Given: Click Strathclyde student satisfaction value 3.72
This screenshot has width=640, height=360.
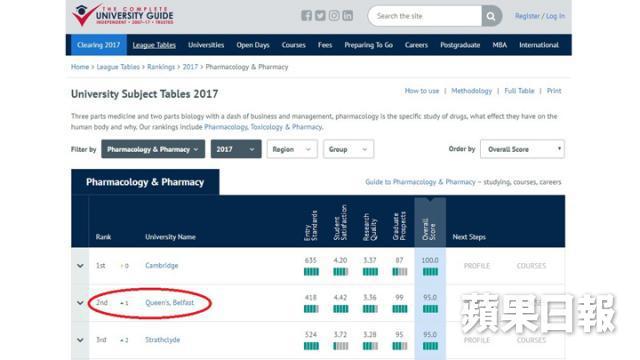Looking at the screenshot, I should coord(340,334).
